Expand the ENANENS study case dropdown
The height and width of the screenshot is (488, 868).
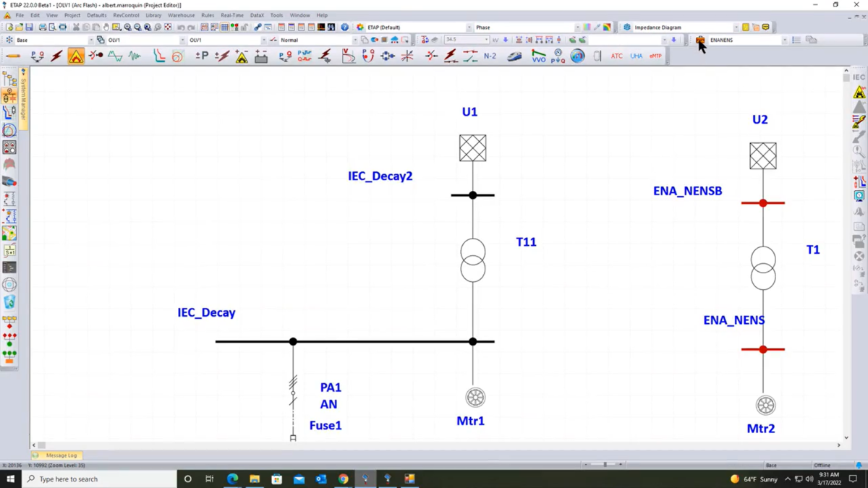tap(785, 40)
